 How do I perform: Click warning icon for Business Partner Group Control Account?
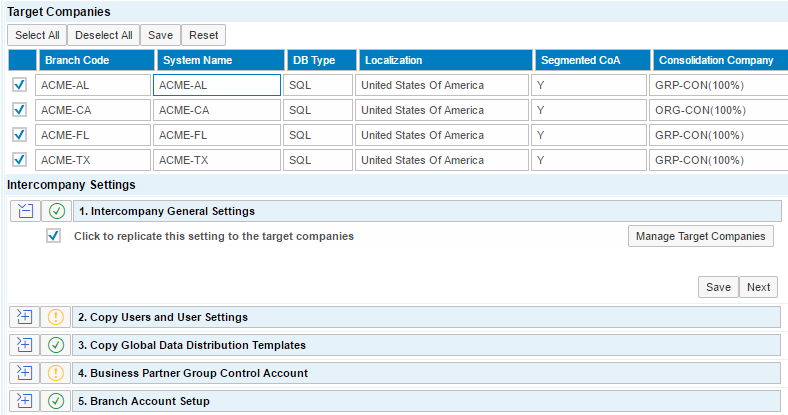click(56, 373)
